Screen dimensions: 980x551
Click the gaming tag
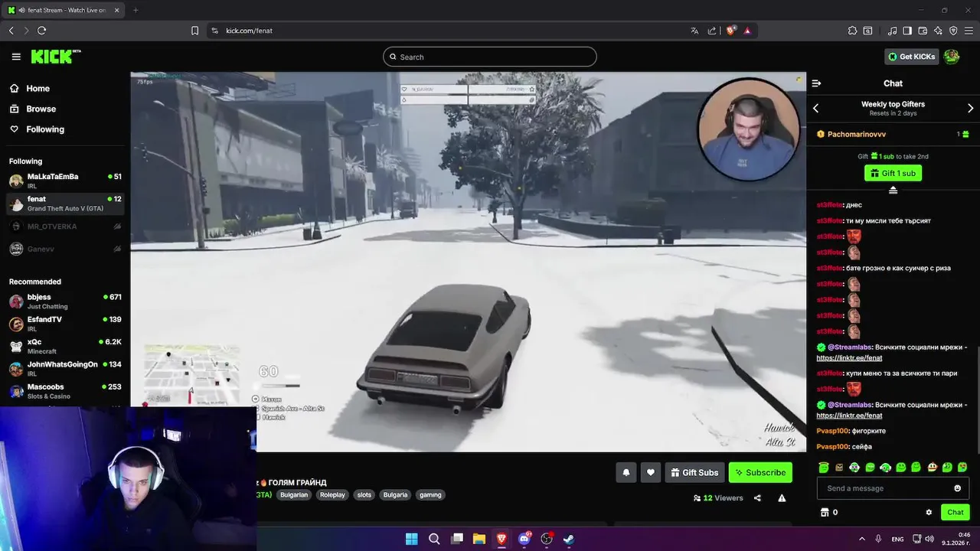(430, 495)
